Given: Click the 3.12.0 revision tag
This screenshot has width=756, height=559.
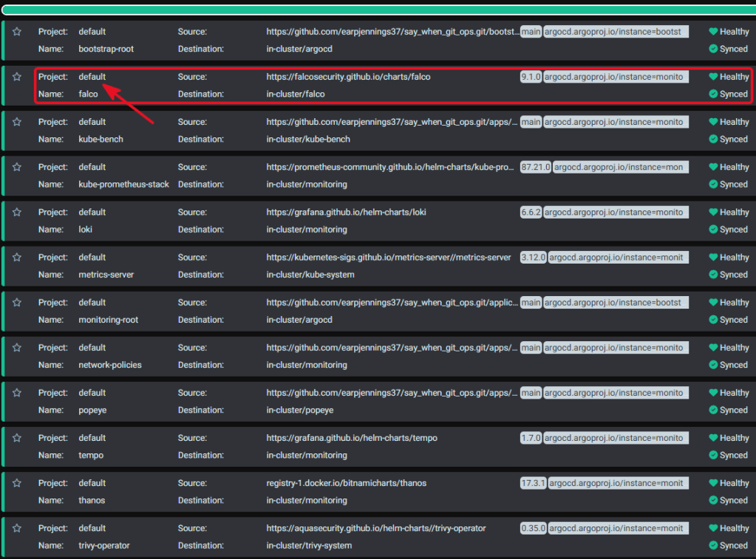Looking at the screenshot, I should (533, 257).
